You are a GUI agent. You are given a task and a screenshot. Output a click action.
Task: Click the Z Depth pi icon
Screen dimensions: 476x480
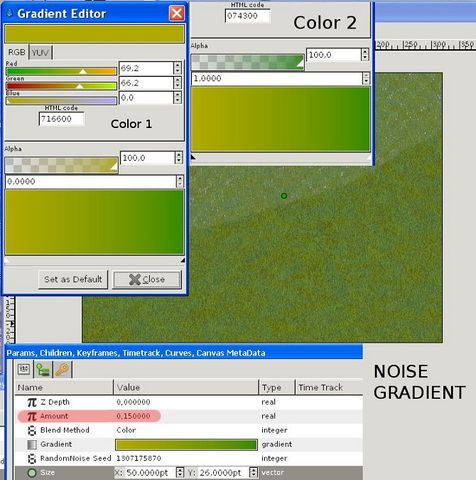[x=32, y=402]
